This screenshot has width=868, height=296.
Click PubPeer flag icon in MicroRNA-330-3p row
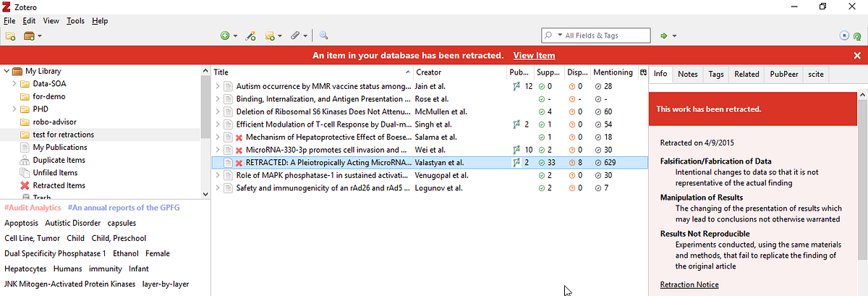516,150
